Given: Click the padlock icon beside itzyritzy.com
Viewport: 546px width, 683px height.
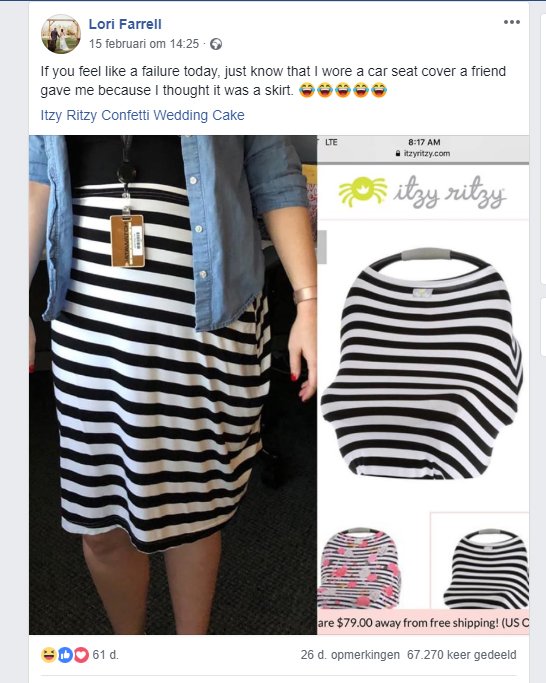Looking at the screenshot, I should pyautogui.click(x=398, y=153).
